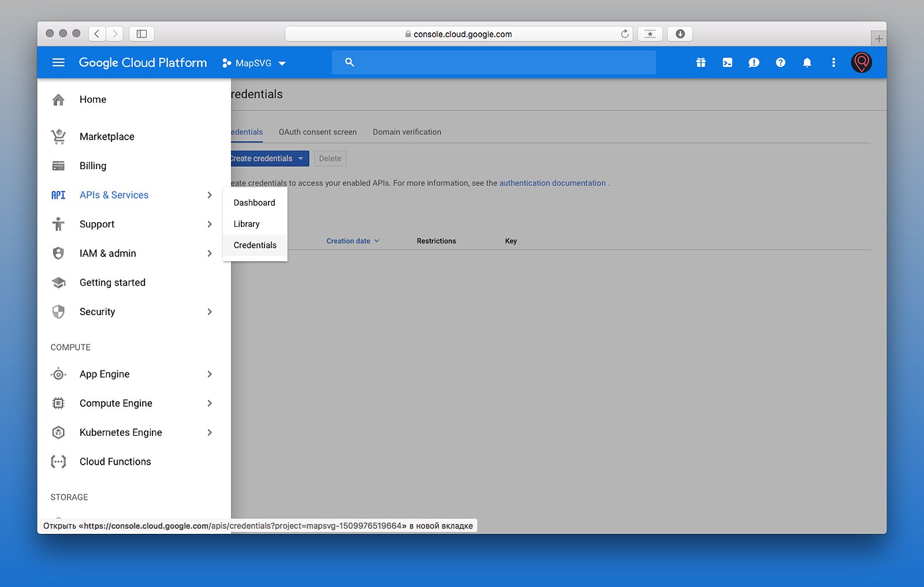This screenshot has width=924, height=587.
Task: Open Marketplace from the sidebar
Action: tap(107, 137)
